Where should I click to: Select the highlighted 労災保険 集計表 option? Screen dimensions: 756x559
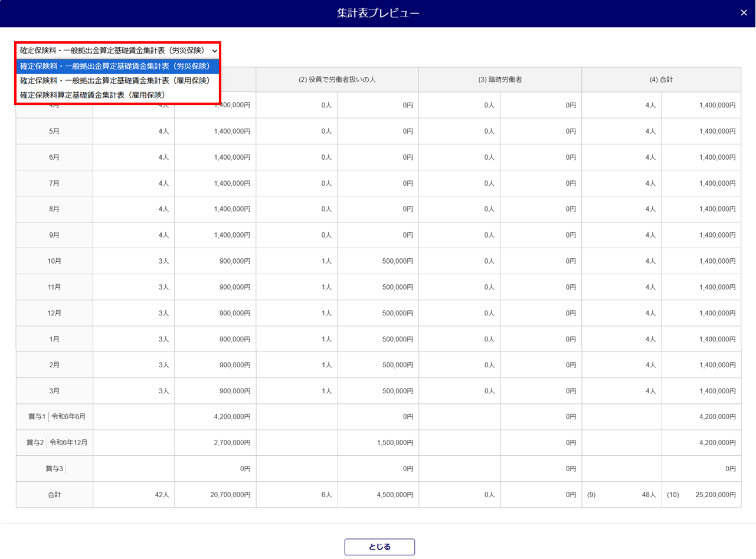(x=115, y=65)
